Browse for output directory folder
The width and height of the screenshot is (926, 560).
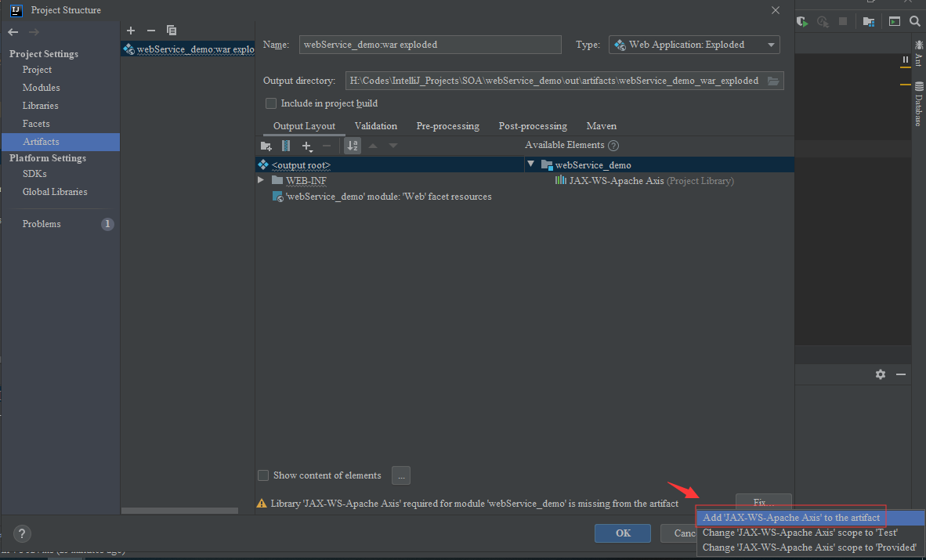(x=773, y=81)
